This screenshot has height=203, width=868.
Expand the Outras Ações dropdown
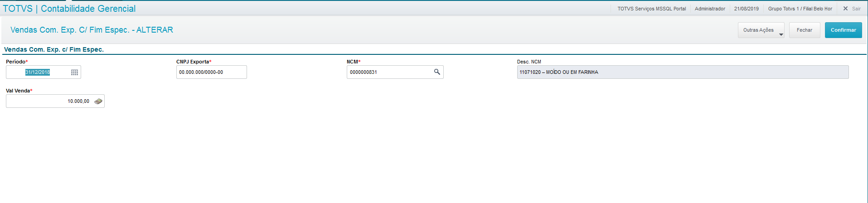pos(761,30)
